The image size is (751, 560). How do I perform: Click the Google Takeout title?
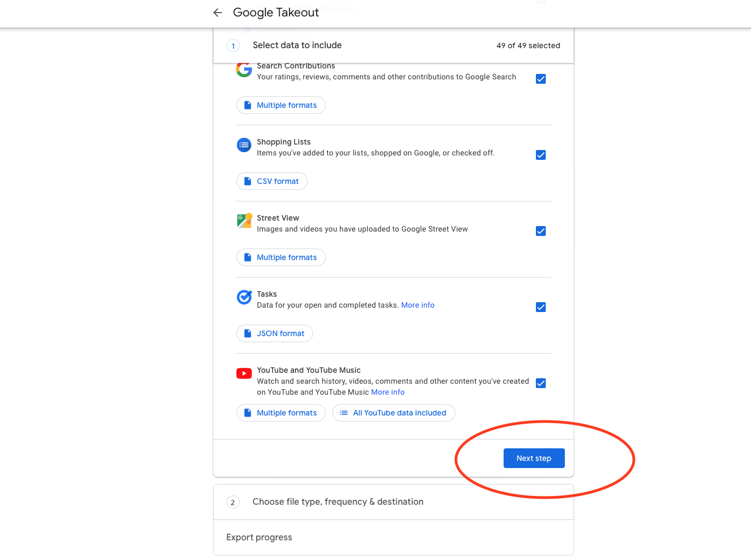[x=276, y=13]
